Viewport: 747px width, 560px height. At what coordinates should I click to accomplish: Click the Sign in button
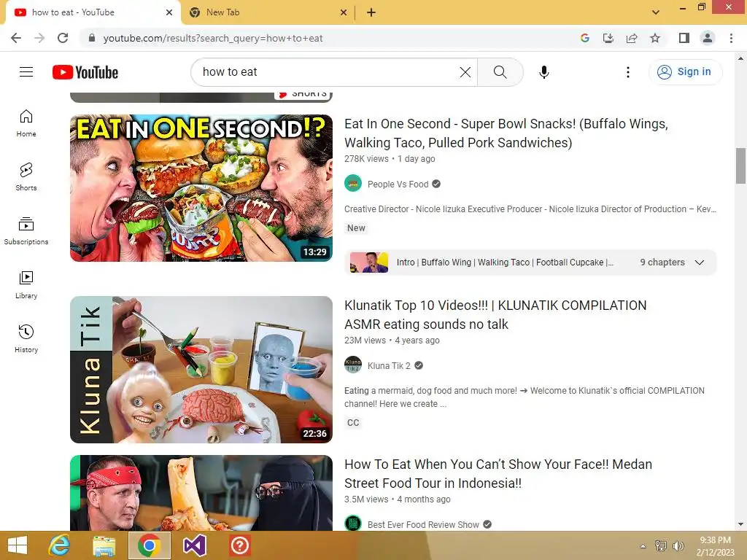click(685, 72)
